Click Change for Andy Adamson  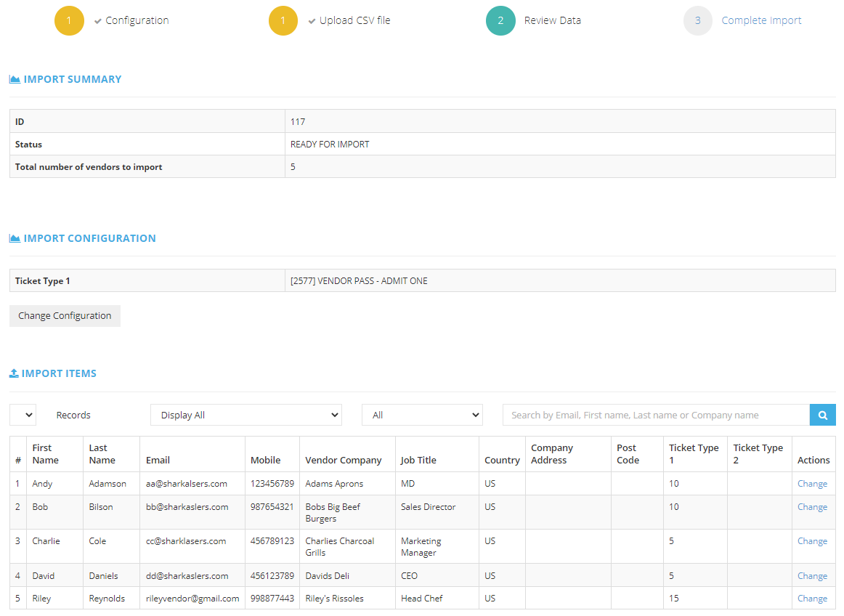812,484
